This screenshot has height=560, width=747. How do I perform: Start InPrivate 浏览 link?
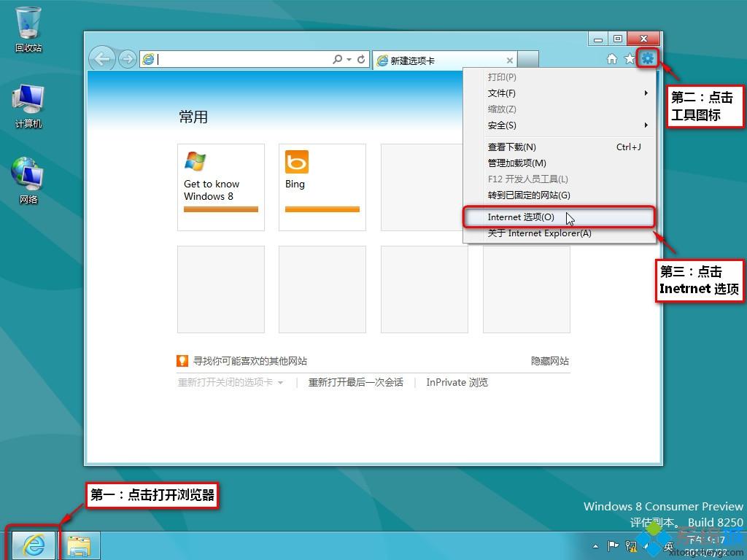[457, 382]
